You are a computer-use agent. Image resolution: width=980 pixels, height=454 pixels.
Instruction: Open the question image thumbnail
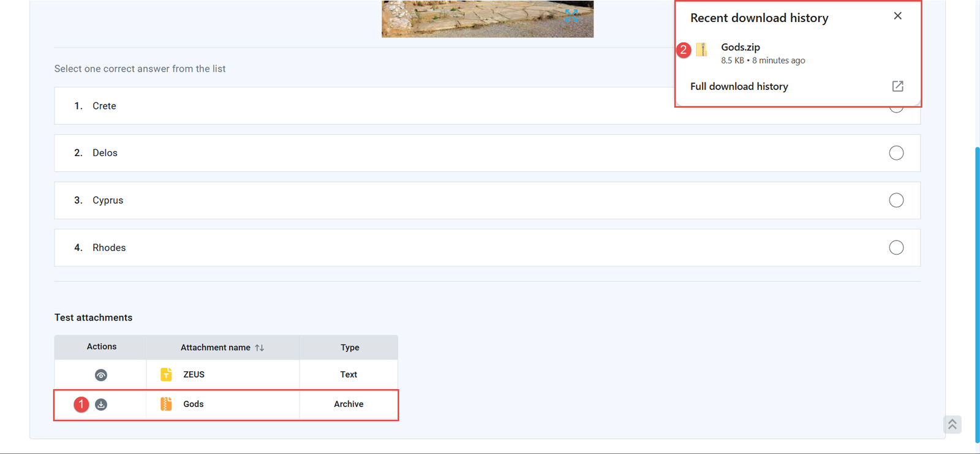(x=488, y=19)
